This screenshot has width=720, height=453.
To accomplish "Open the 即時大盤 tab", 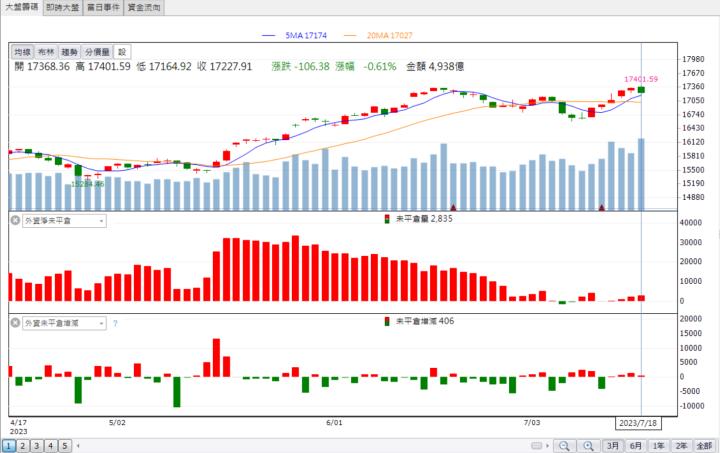I will pos(62,8).
